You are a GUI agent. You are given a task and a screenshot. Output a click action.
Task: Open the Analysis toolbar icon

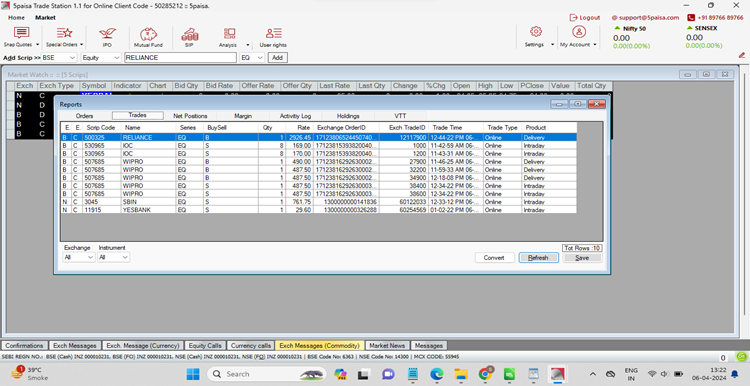point(229,33)
